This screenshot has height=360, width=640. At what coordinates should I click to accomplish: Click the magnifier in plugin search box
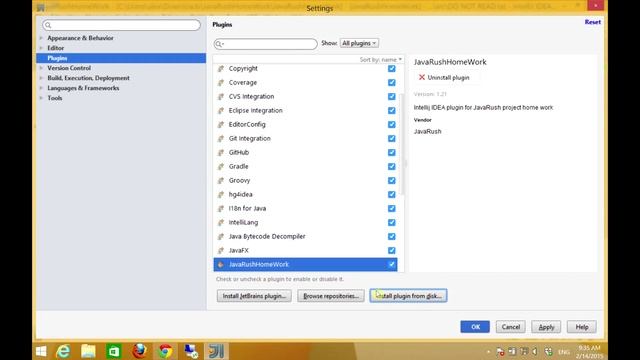[219, 44]
